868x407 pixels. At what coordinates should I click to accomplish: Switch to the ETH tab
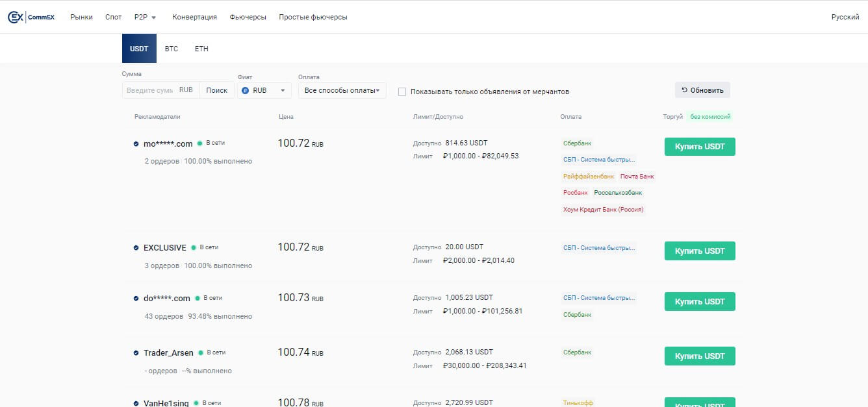click(x=201, y=49)
